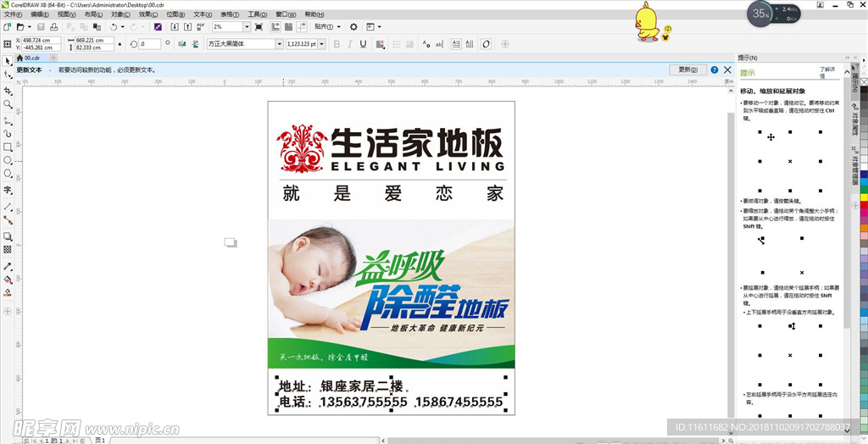The image size is (868, 444).
Task: Select the Pick tool in the toolbox
Action: (x=7, y=60)
